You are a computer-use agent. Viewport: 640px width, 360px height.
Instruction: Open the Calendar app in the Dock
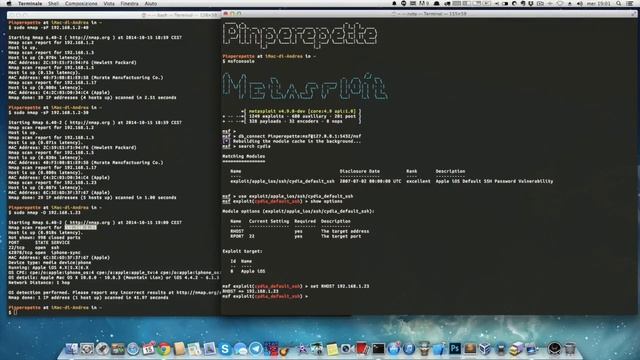coord(149,349)
